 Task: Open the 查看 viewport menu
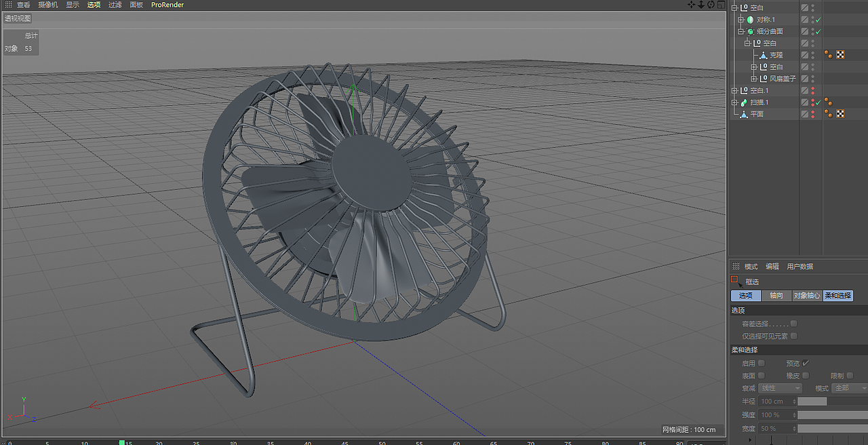click(x=24, y=5)
